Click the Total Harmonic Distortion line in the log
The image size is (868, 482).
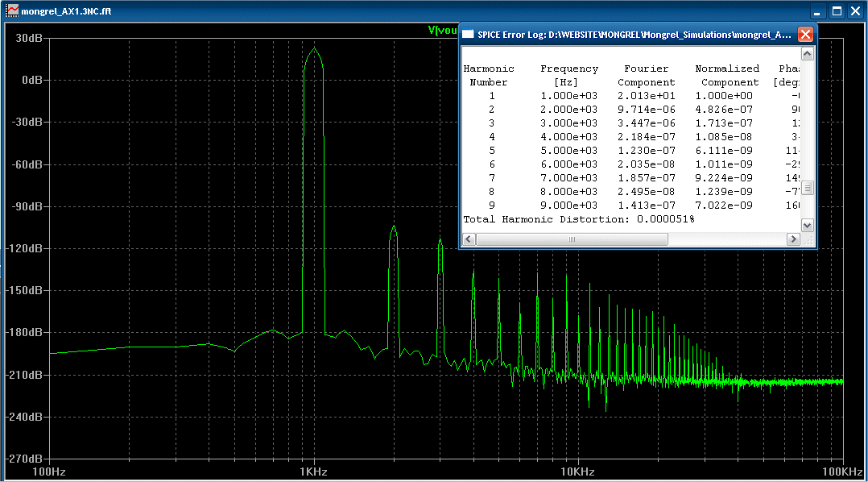pos(579,219)
